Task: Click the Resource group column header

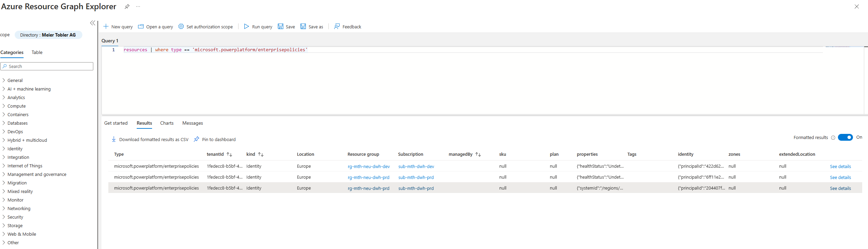Action: [363, 154]
